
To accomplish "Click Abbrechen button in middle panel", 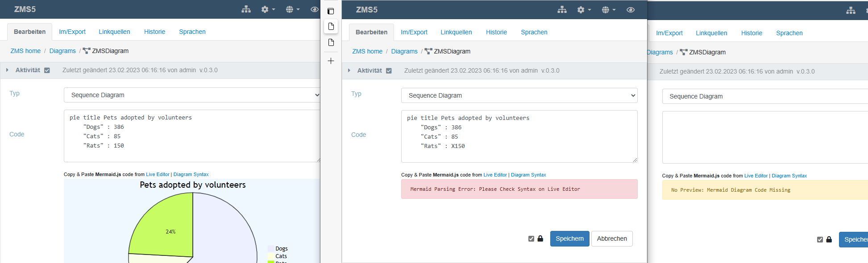I will 612,238.
